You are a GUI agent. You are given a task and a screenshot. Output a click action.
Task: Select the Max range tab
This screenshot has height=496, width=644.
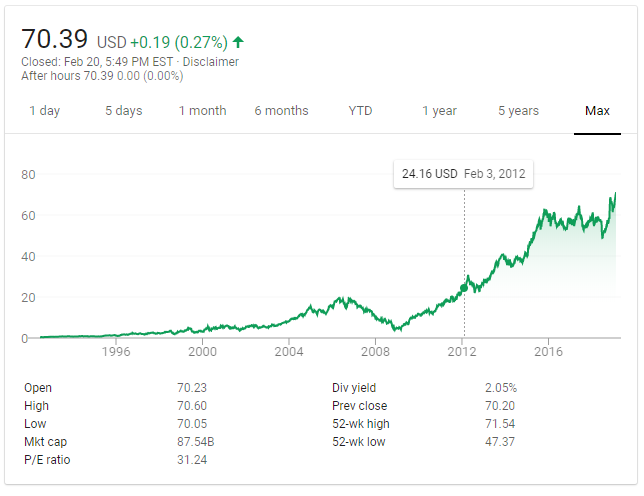598,111
